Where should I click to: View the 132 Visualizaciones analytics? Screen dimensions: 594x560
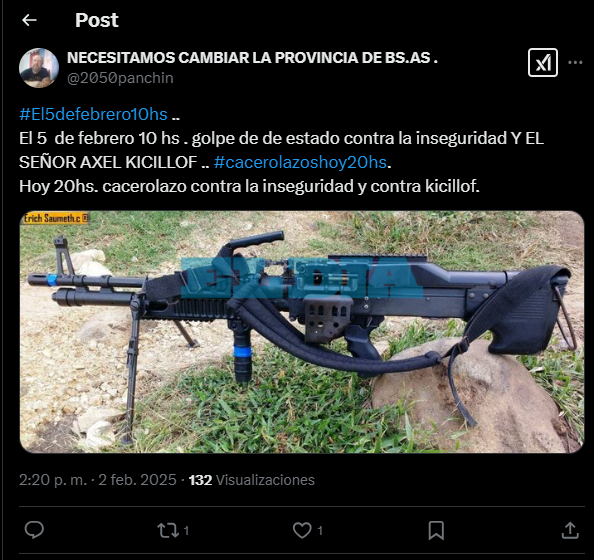[x=252, y=480]
